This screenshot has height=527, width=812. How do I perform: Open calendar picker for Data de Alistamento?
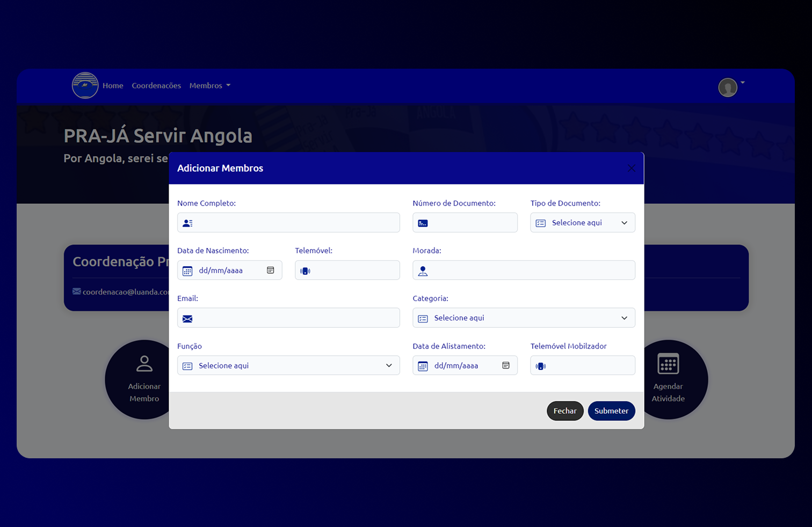click(x=506, y=365)
